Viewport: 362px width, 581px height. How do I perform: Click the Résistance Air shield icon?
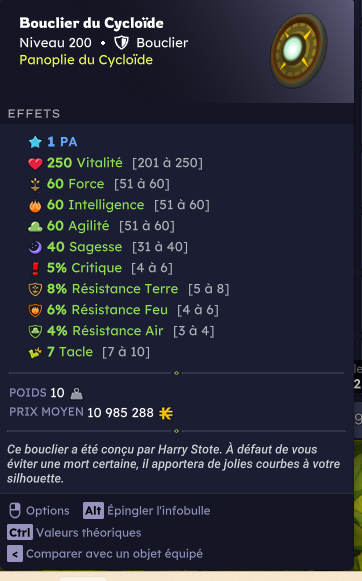(35, 331)
